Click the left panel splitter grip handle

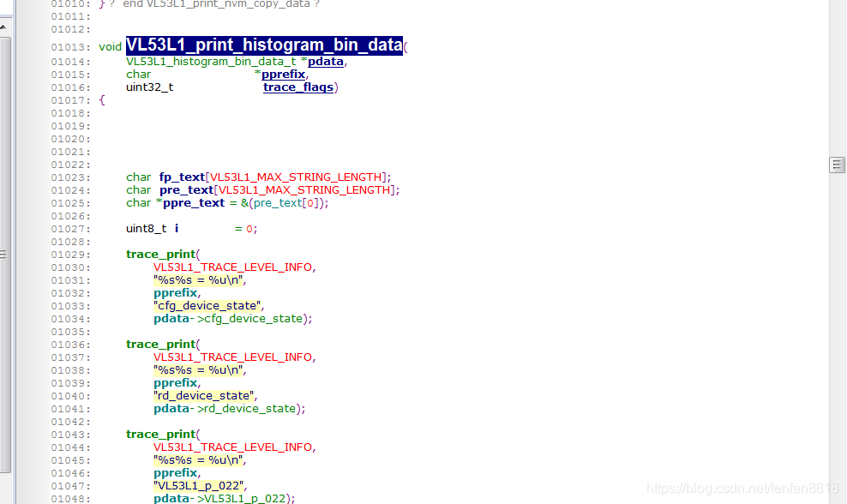click(3, 255)
